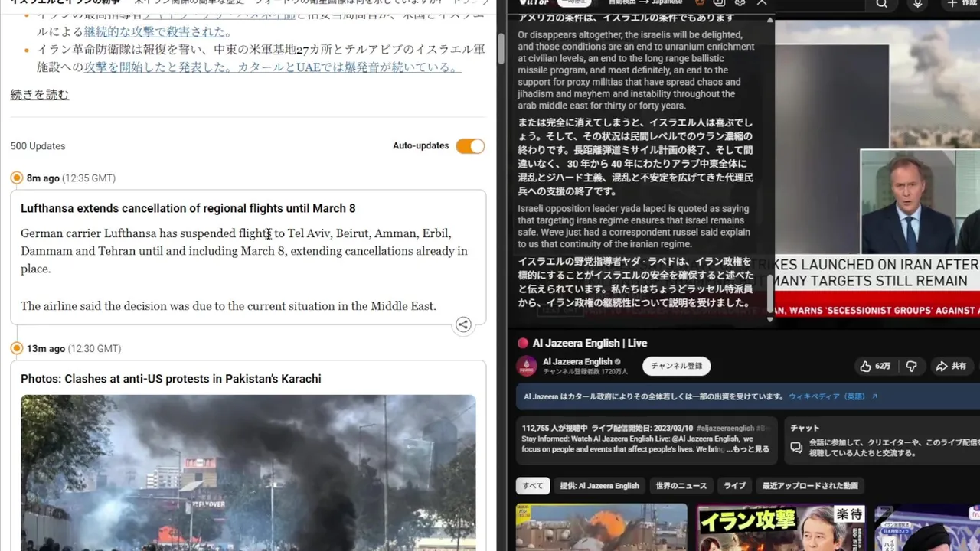Open the チャット live chat panel
The width and height of the screenshot is (980, 551).
pyautogui.click(x=880, y=441)
